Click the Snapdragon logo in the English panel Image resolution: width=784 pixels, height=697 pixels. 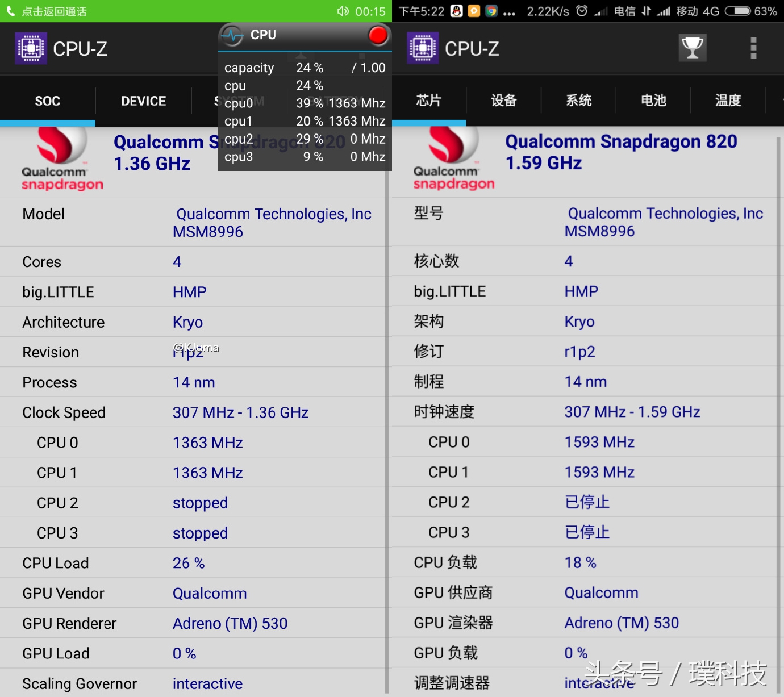tap(62, 158)
